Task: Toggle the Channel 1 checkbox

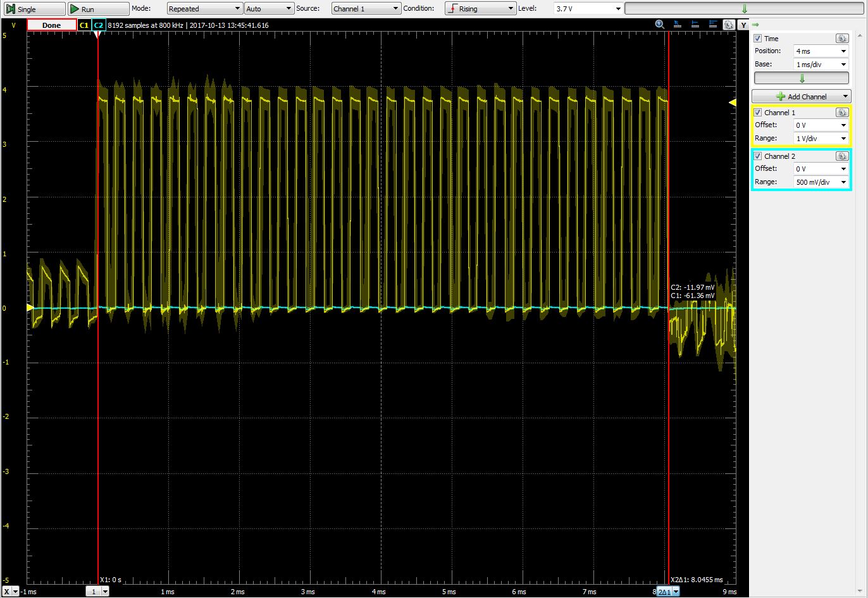Action: coord(758,113)
